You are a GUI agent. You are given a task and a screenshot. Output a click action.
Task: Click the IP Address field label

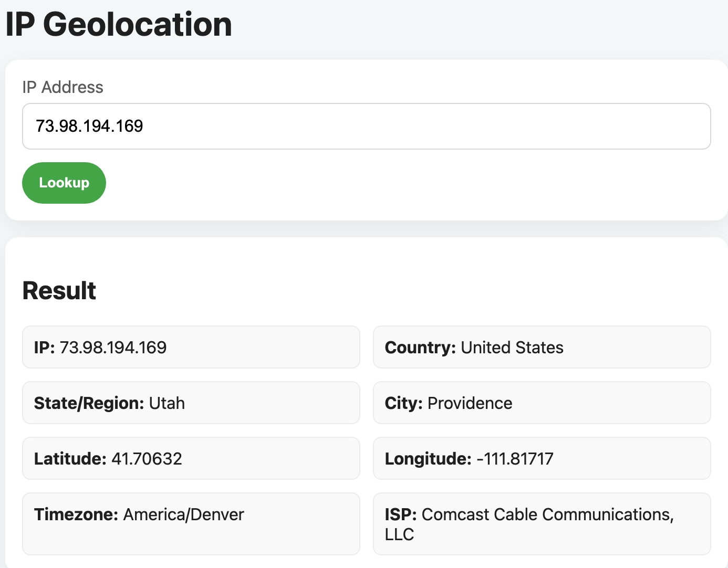point(63,87)
